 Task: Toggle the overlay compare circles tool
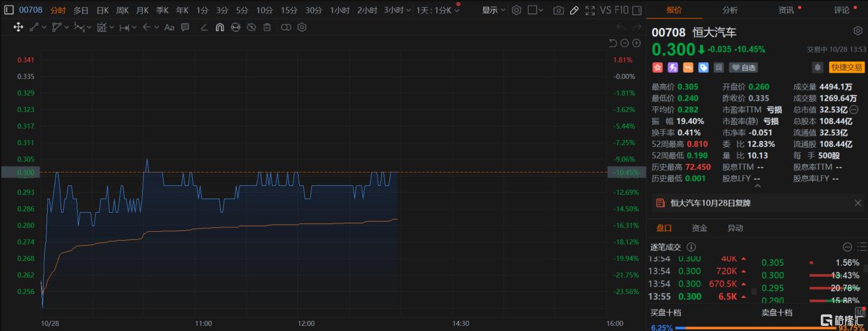(x=286, y=27)
